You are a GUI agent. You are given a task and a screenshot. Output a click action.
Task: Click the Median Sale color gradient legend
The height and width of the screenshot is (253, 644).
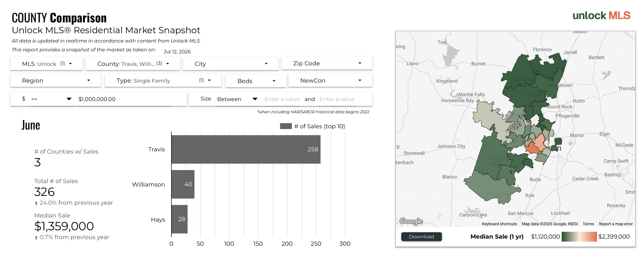[x=579, y=236]
